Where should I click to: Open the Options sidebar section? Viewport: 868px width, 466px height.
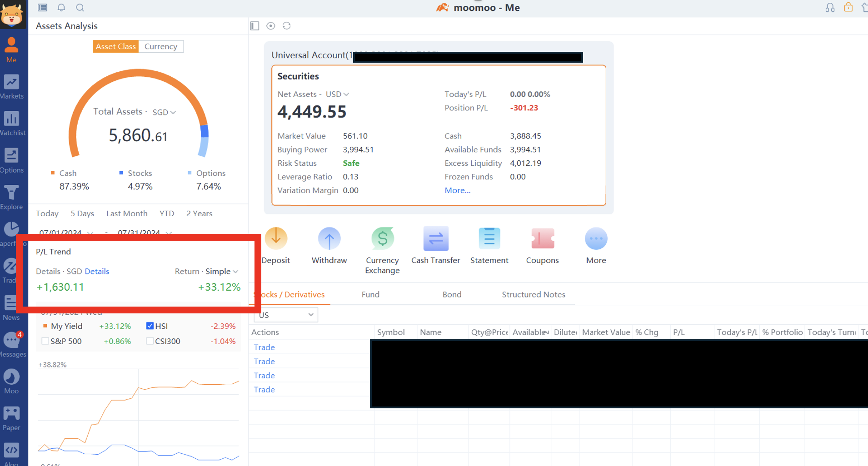click(12, 160)
